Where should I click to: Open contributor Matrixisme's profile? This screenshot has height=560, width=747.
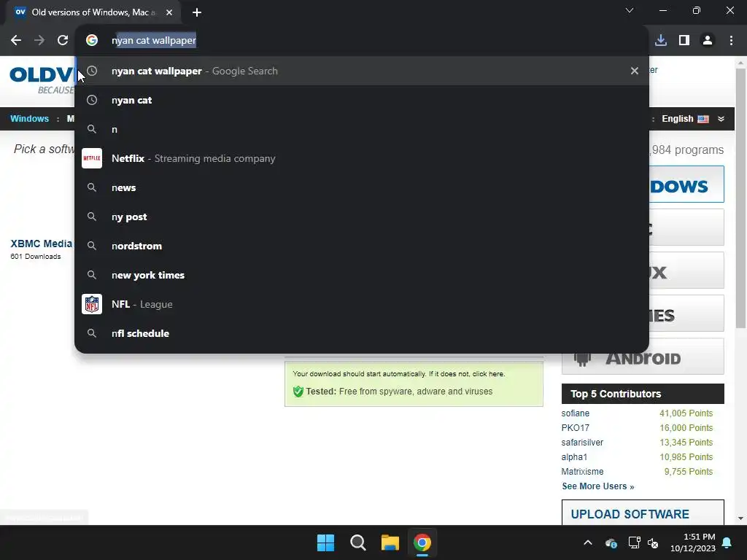click(x=582, y=472)
